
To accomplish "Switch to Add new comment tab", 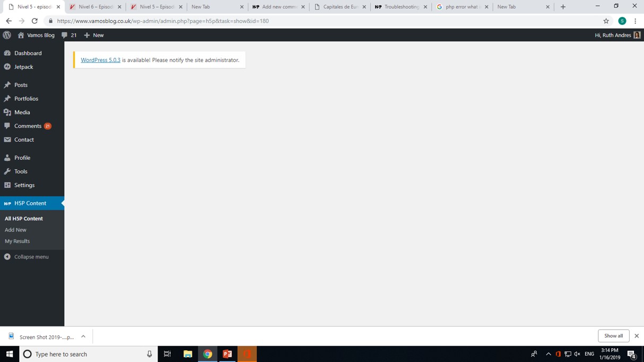I will pos(279,7).
